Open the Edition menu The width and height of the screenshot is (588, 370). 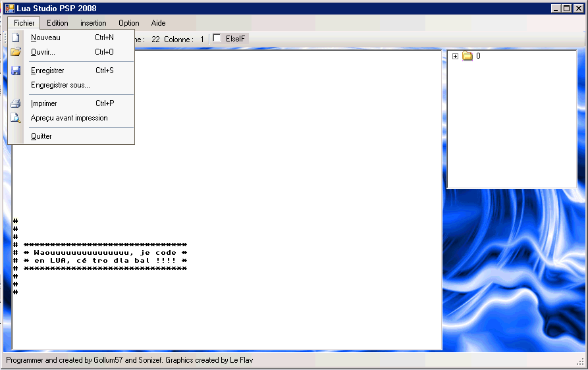(x=57, y=23)
